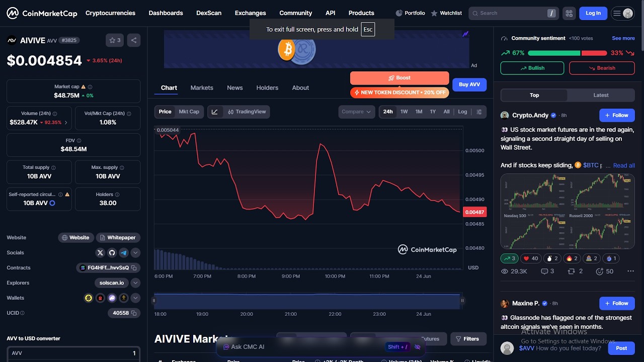
Task: Open the Products nav menu
Action: pyautogui.click(x=361, y=13)
